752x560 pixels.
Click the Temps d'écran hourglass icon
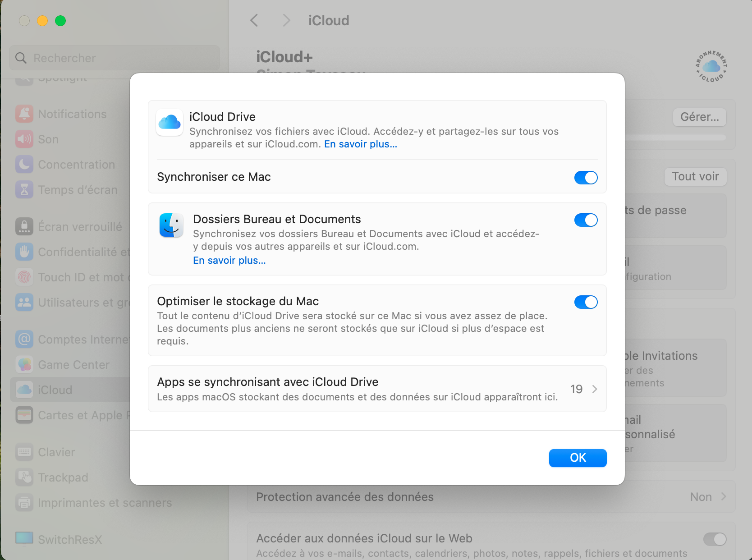pos(24,189)
